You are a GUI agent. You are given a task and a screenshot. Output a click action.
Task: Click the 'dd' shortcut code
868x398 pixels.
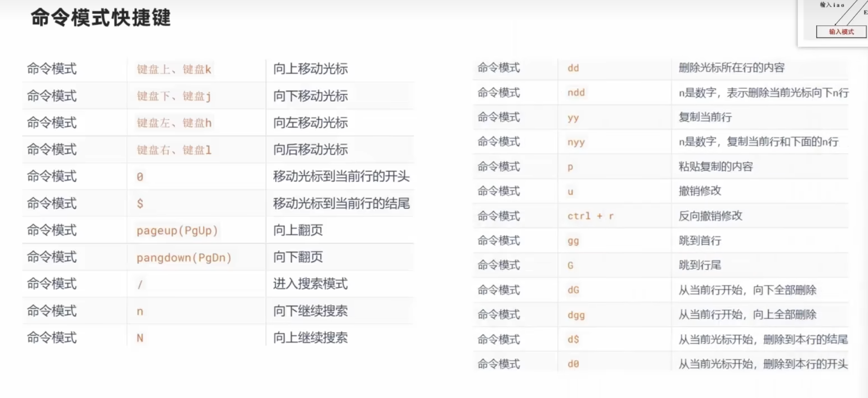point(573,68)
